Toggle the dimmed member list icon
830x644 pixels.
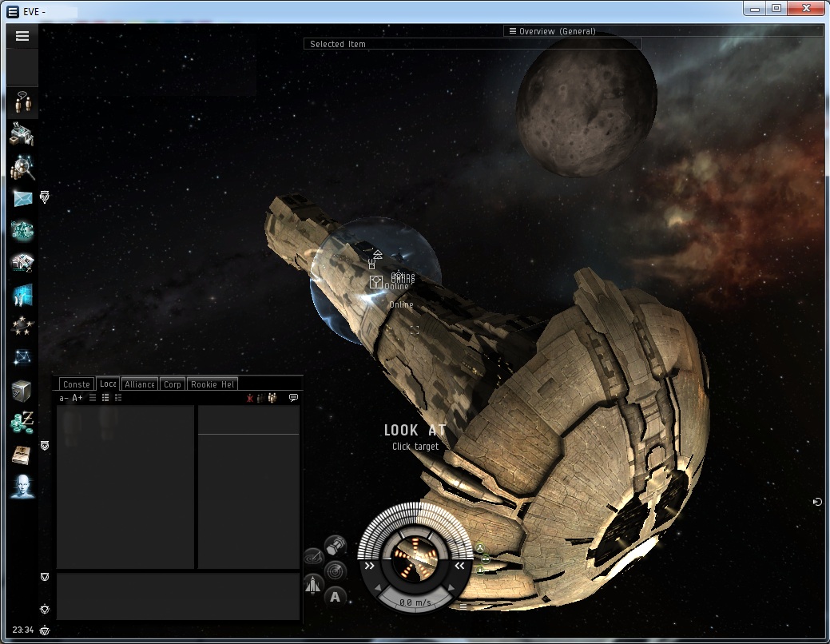click(x=260, y=398)
